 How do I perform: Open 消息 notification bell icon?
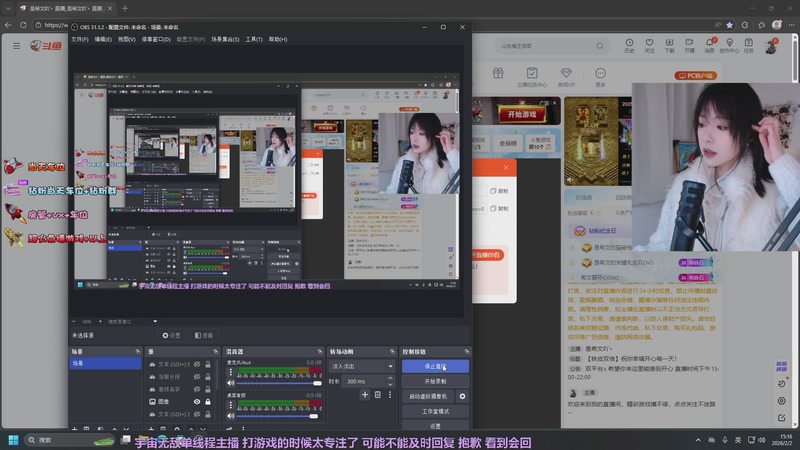[x=710, y=45]
